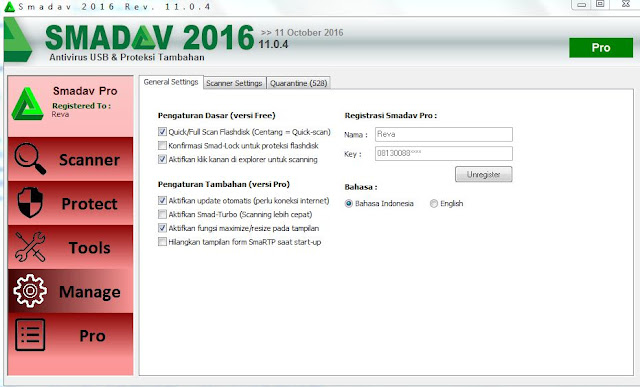
Task: Click the green Pro button in header
Action: 601,48
